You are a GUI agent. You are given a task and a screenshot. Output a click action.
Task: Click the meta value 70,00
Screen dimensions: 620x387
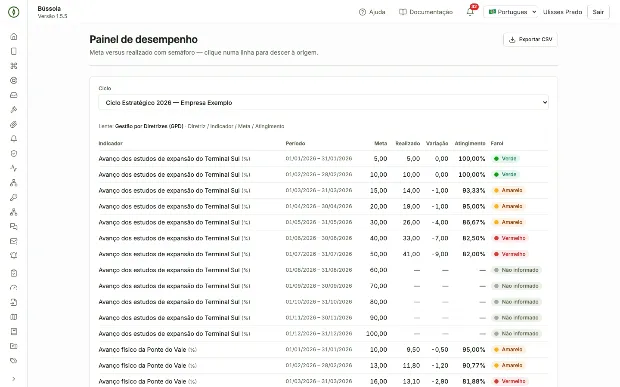pyautogui.click(x=378, y=286)
